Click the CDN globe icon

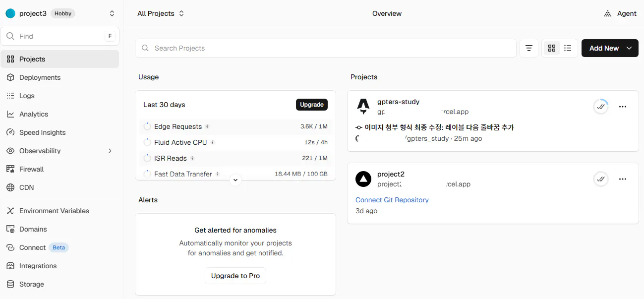[x=10, y=187]
